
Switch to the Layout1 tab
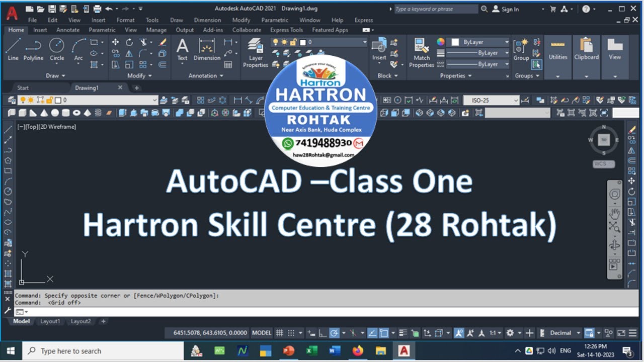(x=50, y=321)
